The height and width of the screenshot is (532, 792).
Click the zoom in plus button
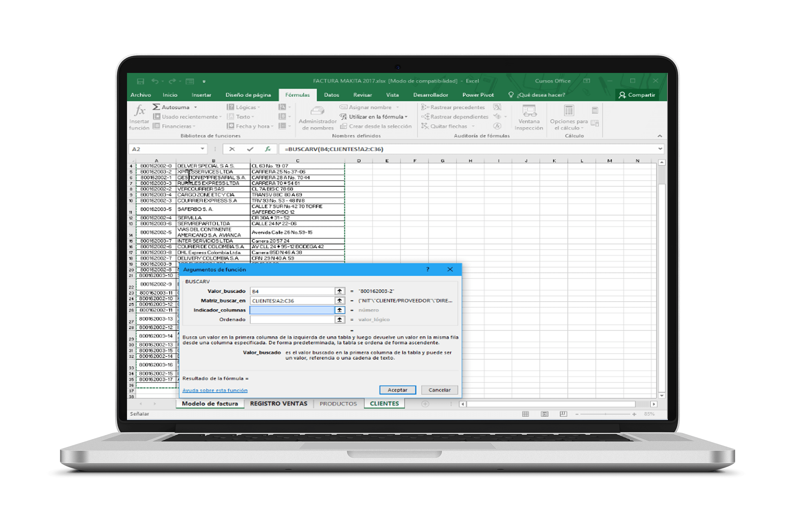(x=634, y=414)
